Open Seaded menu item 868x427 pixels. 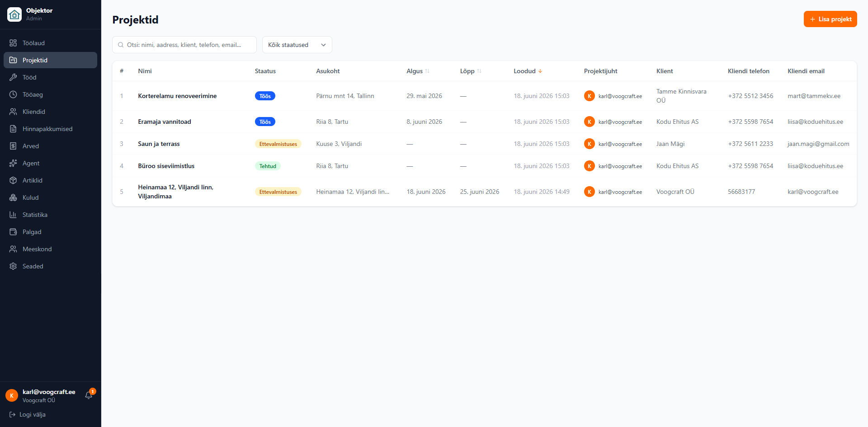[x=50, y=266]
